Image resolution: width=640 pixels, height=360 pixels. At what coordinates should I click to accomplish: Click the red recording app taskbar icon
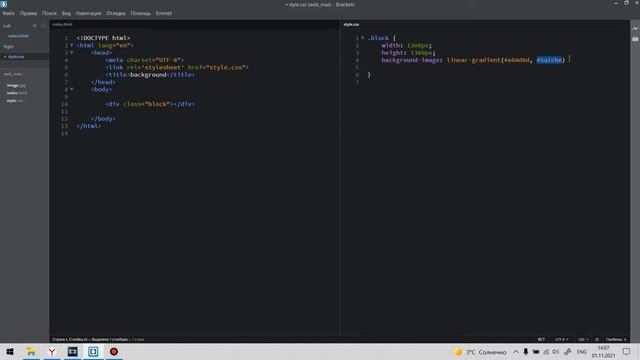pos(114,351)
